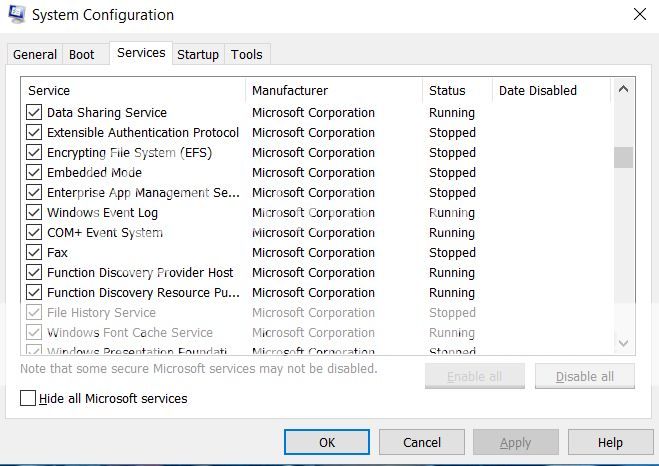Confirm with the OK button
Image resolution: width=659 pixels, height=466 pixels.
coord(327,442)
